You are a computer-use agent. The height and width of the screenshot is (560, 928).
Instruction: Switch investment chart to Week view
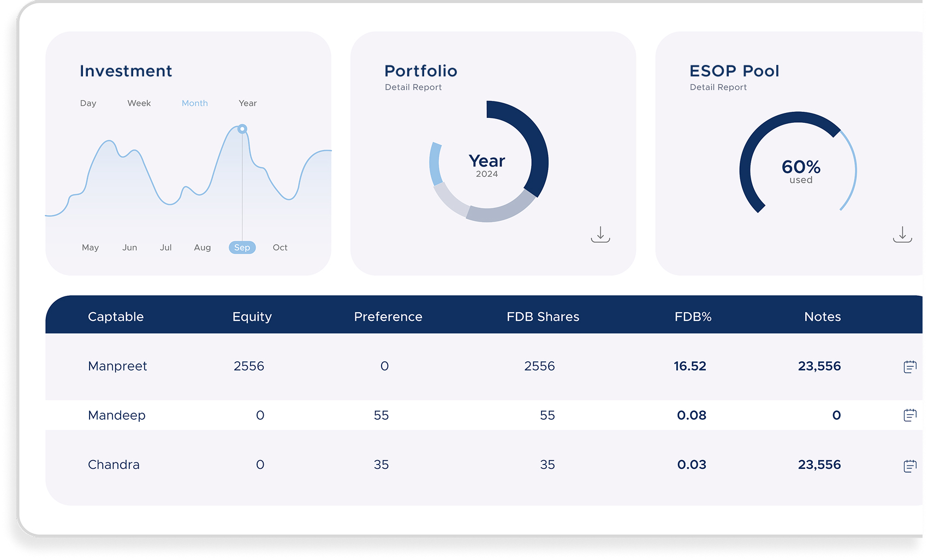coord(139,103)
